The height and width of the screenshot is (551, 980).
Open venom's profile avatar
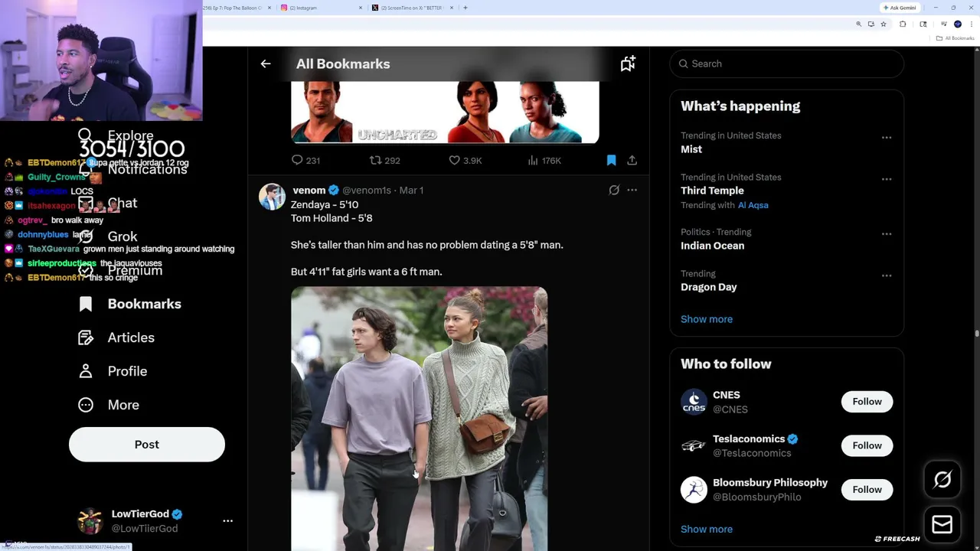[x=272, y=197]
